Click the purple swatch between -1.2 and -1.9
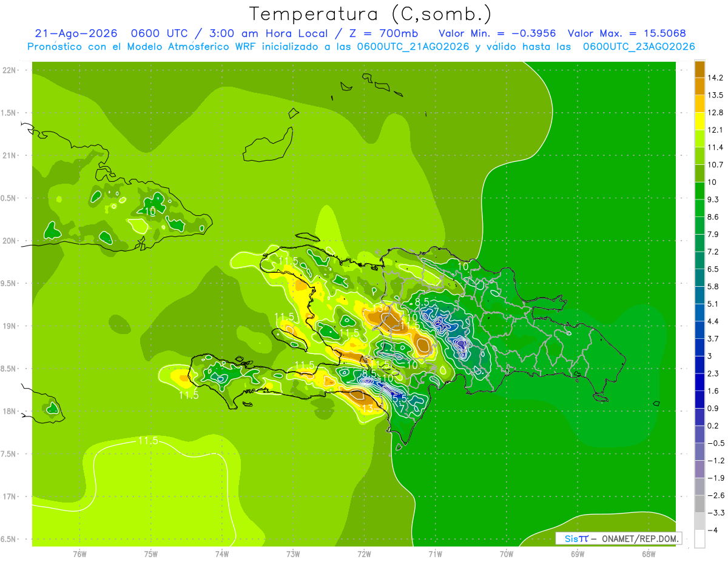This screenshot has height=562, width=728. coord(699,469)
